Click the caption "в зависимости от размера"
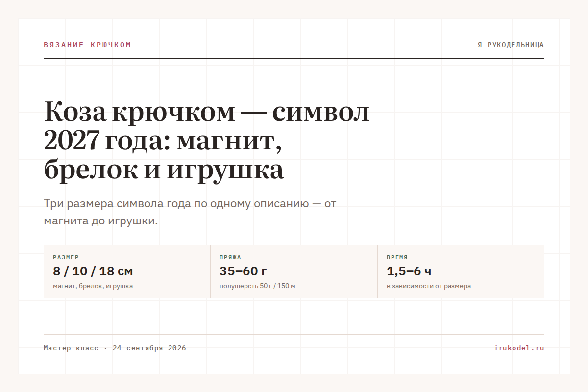The image size is (588, 392). 429,286
